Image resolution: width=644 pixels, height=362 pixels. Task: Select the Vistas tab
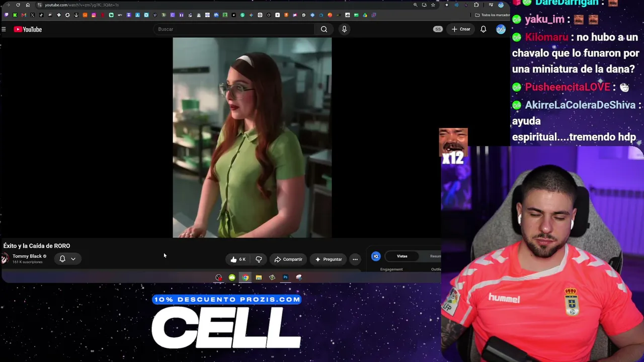click(402, 256)
